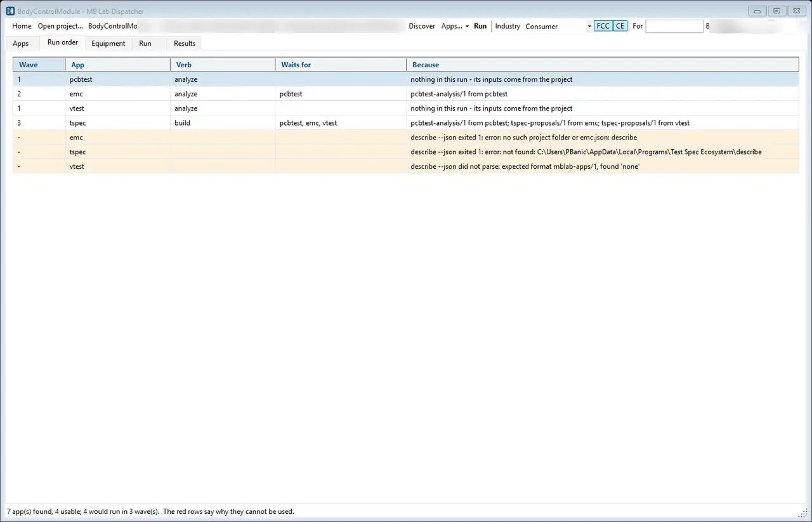Viewport: 812px width, 522px height.
Task: Click Home in the toolbar
Action: (22, 26)
